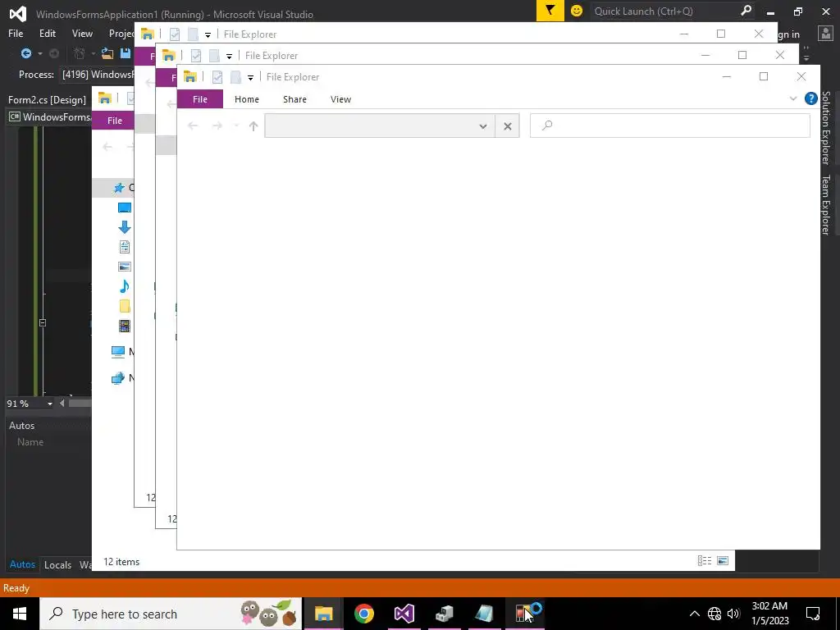Open quick access arrow in highest-titled File Explorer window
This screenshot has height=630, width=840.
208,34
